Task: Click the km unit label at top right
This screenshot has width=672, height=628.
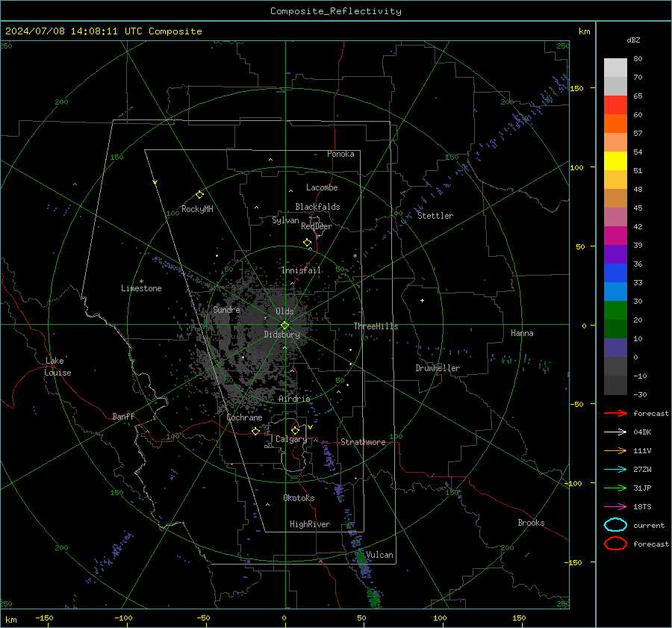Action: (x=584, y=31)
